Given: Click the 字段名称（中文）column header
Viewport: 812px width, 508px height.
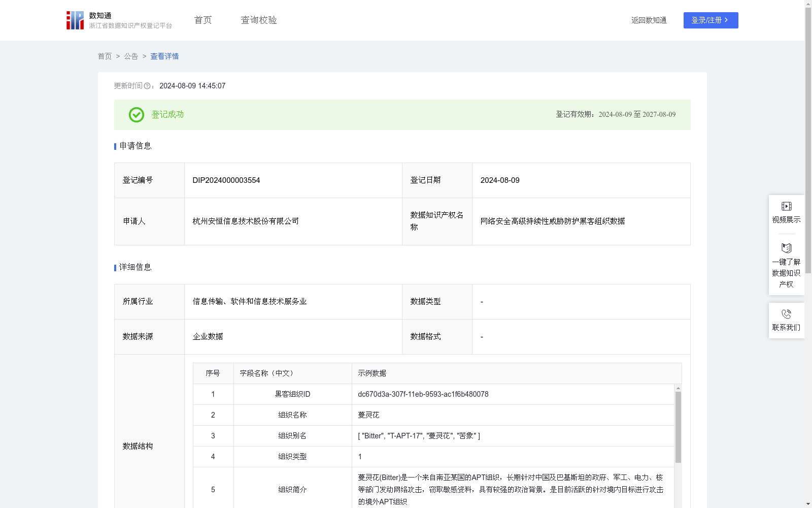Looking at the screenshot, I should [293, 373].
